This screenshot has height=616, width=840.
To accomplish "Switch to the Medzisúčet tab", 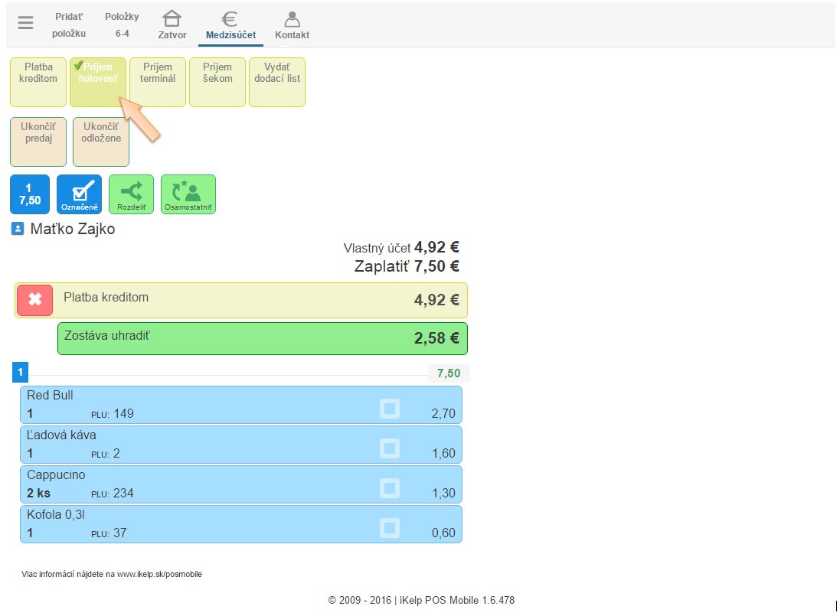I will tap(230, 25).
